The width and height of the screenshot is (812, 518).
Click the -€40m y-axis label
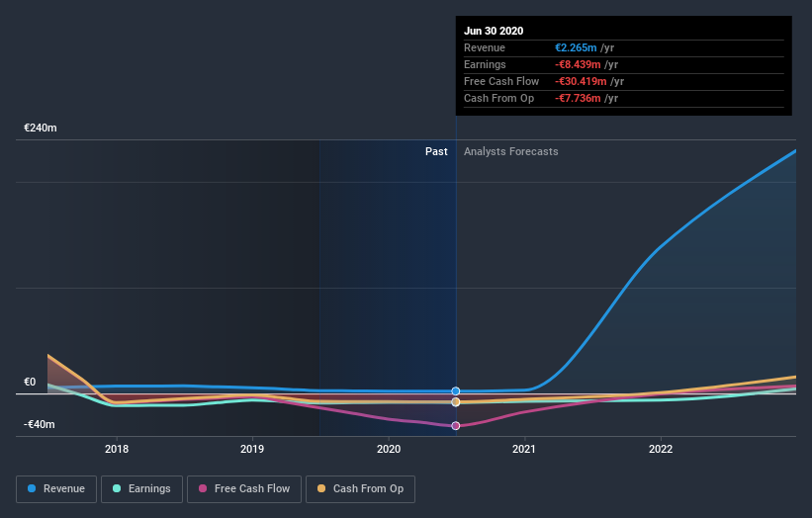tap(40, 424)
